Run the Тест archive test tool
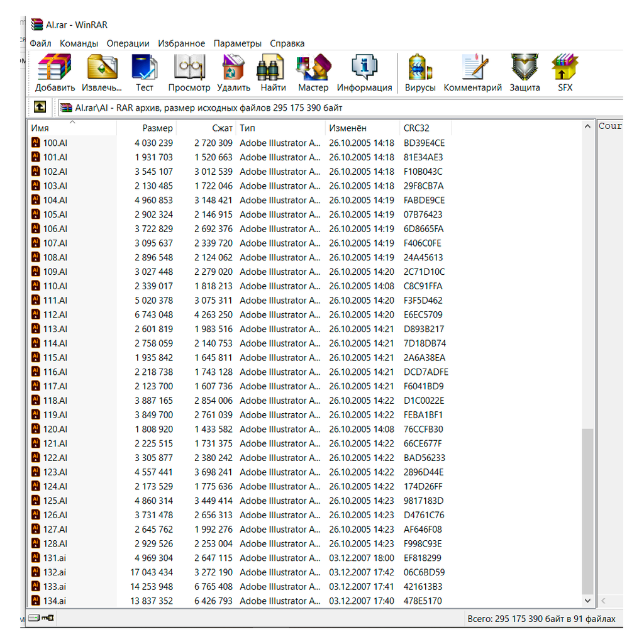 [x=144, y=67]
